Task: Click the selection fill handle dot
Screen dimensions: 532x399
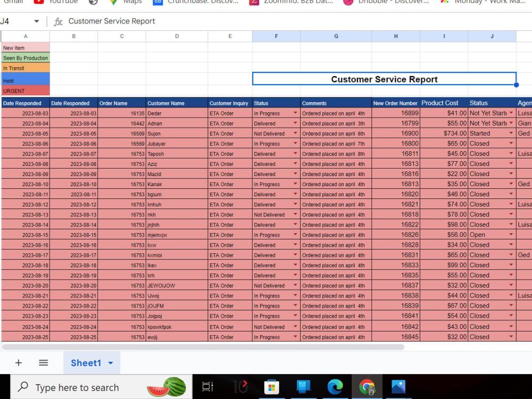Action: [x=516, y=85]
